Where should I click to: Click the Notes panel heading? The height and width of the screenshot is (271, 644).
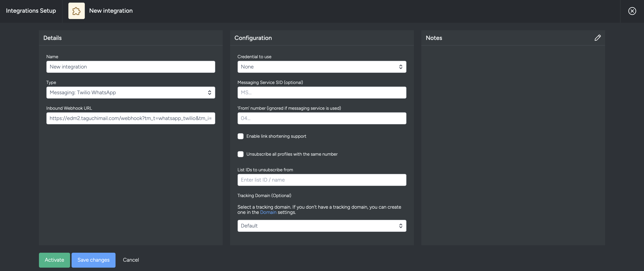pyautogui.click(x=434, y=38)
